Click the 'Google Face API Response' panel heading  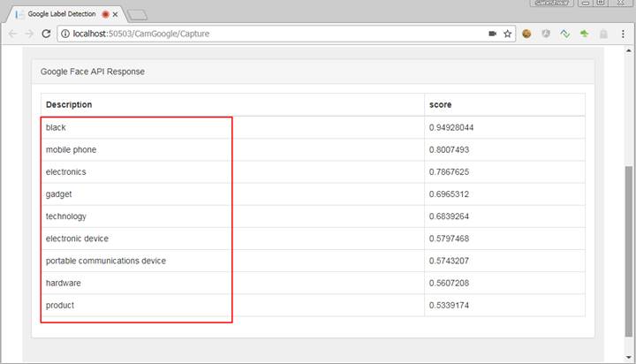(93, 72)
